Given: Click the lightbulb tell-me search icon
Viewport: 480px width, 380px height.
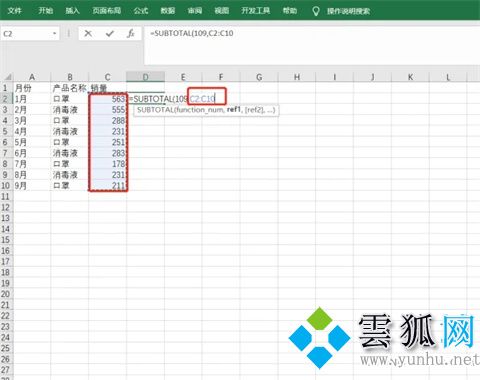Looking at the screenshot, I should (315, 11).
